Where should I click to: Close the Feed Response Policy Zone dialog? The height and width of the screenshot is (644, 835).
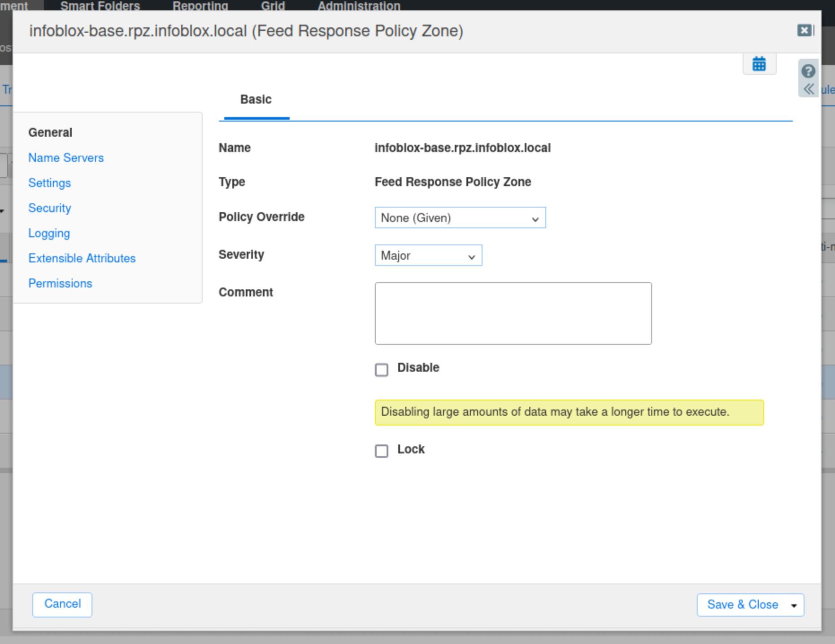805,30
